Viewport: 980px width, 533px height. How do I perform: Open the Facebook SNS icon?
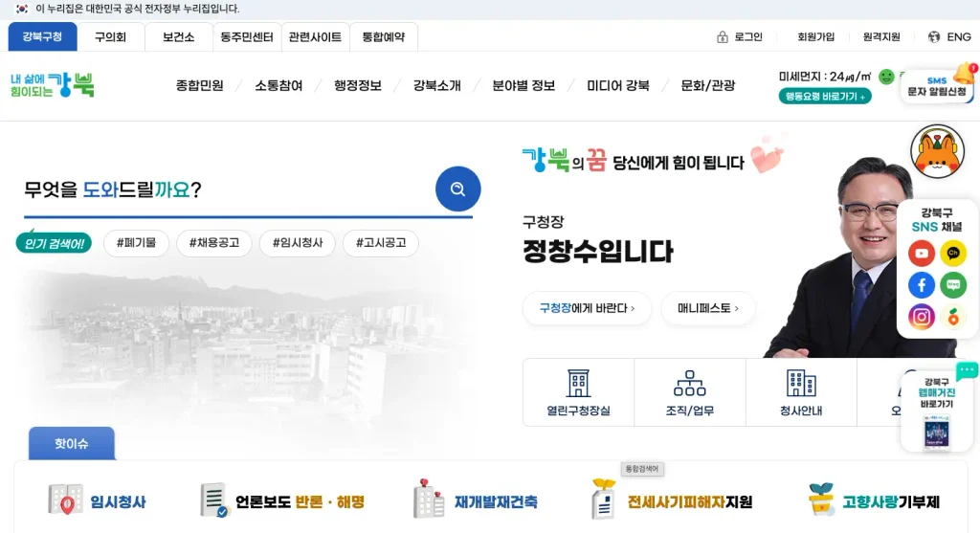pyautogui.click(x=922, y=285)
